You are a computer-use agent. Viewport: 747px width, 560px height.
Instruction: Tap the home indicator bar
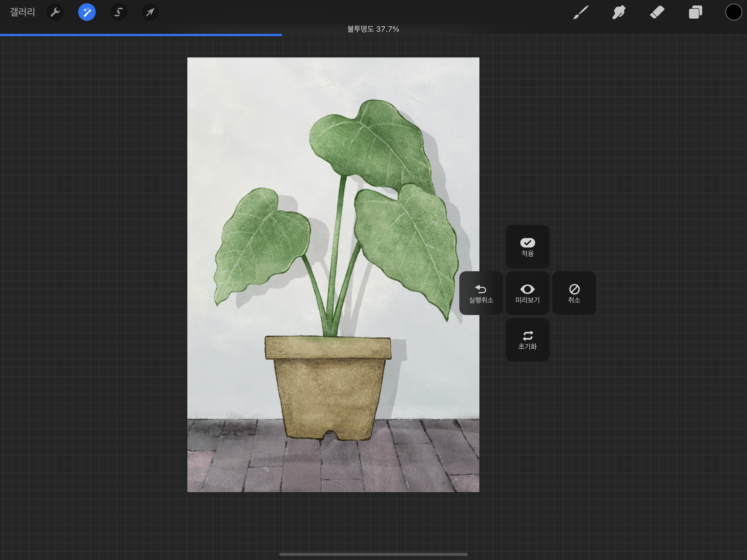point(373,554)
